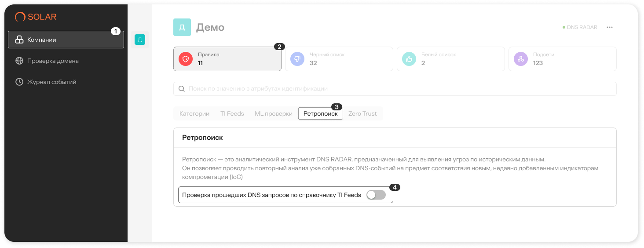
Task: Click the teal Д company avatar in rail
Action: click(140, 40)
